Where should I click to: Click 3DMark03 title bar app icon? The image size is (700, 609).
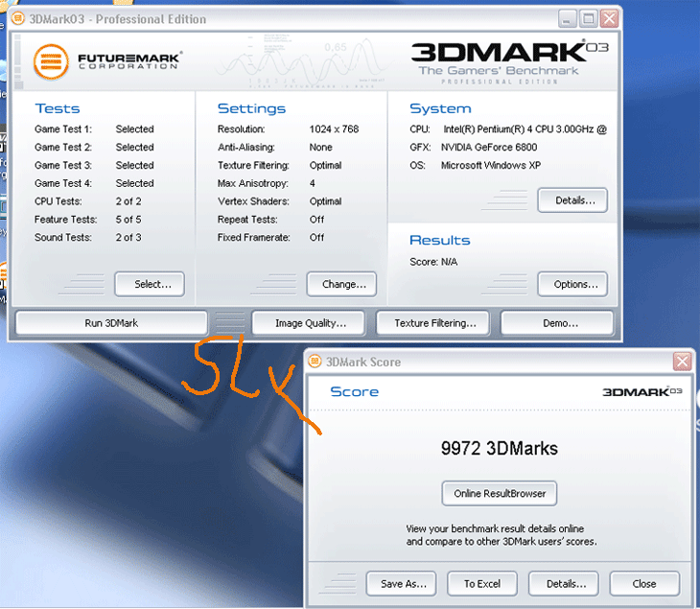tap(18, 19)
